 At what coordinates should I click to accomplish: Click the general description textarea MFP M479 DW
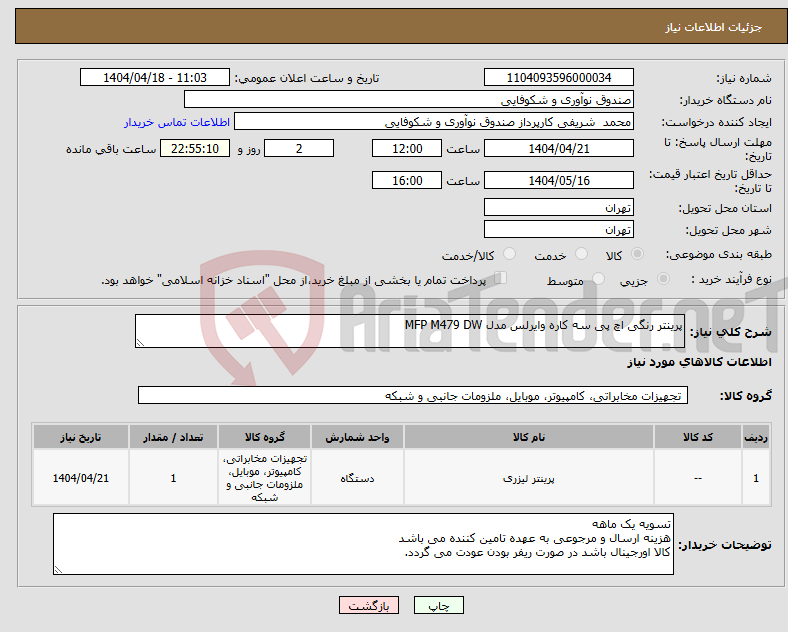coord(410,331)
